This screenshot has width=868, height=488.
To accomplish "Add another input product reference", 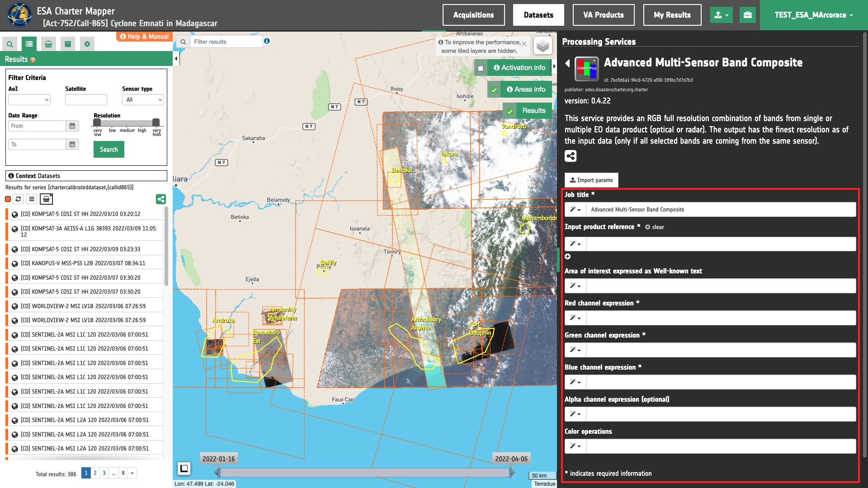I will pyautogui.click(x=568, y=257).
